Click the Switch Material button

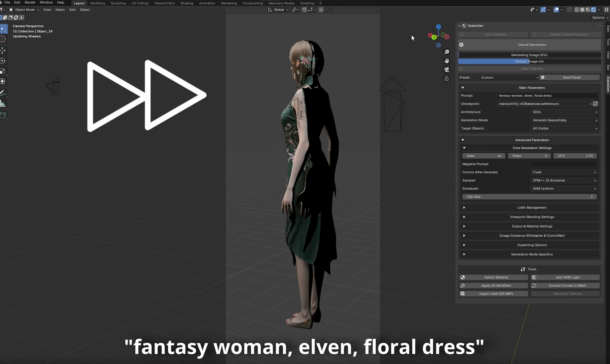coord(494,277)
